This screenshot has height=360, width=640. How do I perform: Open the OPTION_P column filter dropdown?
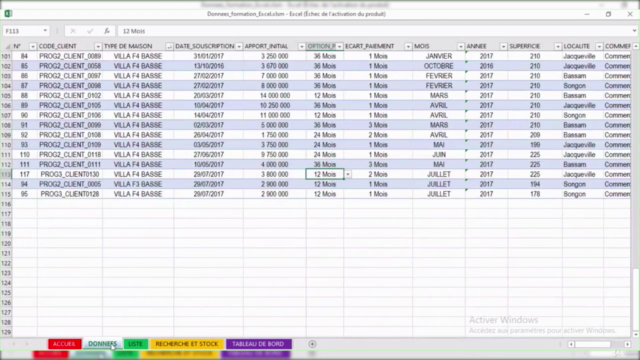339,47
